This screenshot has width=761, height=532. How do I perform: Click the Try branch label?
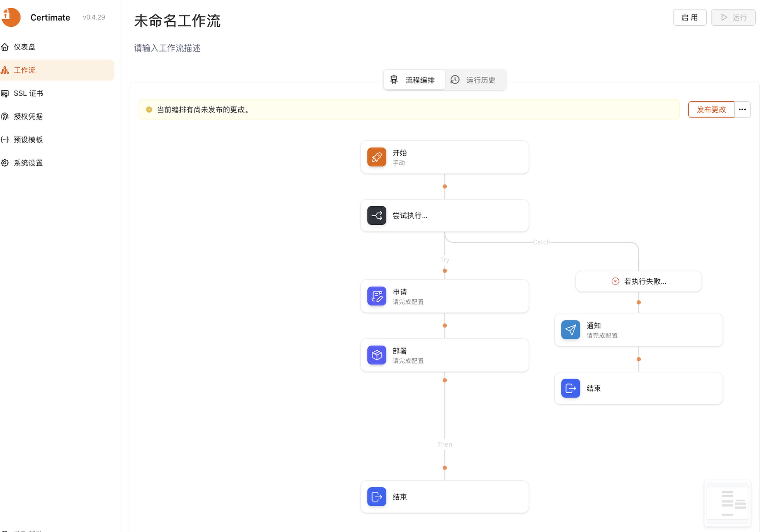[x=445, y=260]
